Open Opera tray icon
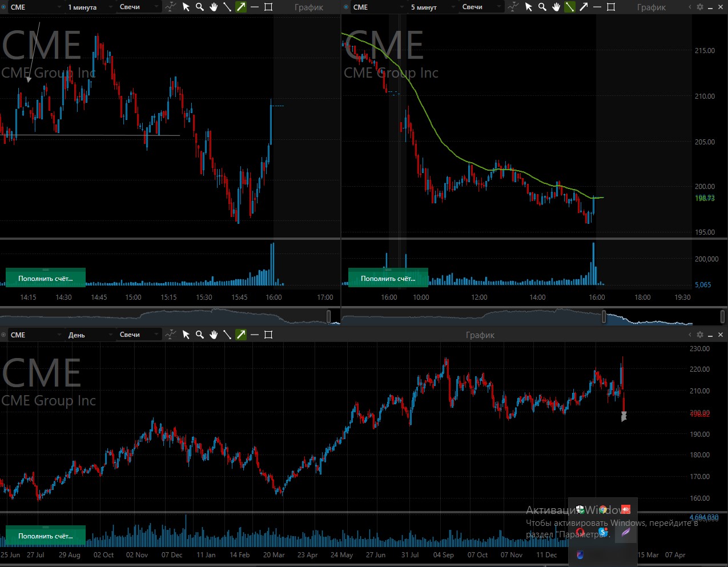The image size is (728, 567). pyautogui.click(x=580, y=532)
